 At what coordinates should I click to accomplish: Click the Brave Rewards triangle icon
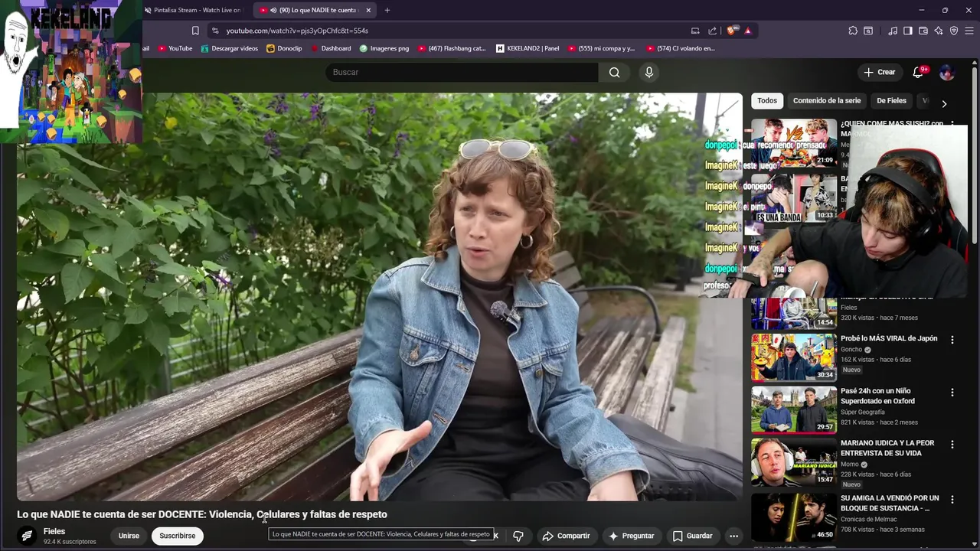[748, 31]
